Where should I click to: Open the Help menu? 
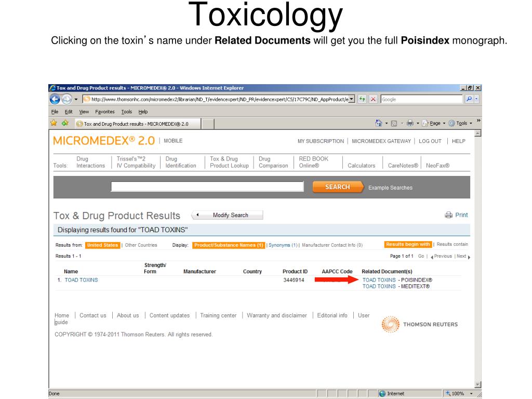143,112
